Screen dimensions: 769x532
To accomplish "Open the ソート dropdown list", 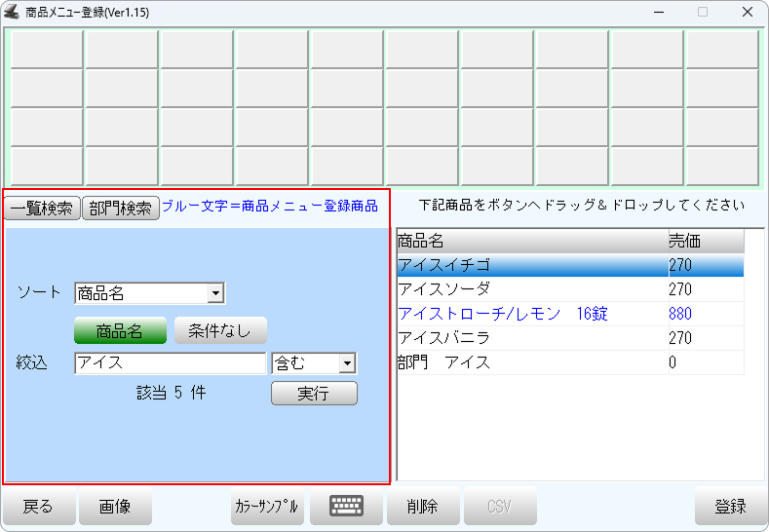I will (x=216, y=294).
